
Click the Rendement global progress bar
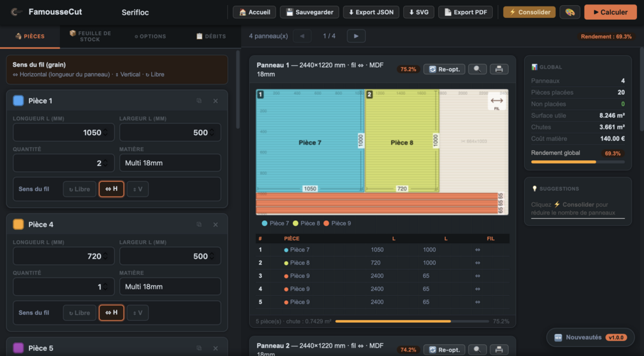pyautogui.click(x=578, y=162)
